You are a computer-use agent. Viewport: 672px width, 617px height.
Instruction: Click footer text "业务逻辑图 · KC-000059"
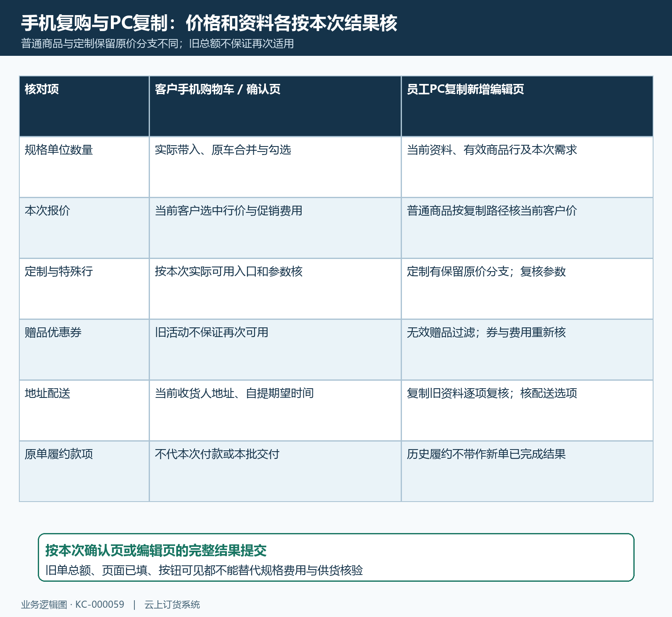tap(73, 605)
